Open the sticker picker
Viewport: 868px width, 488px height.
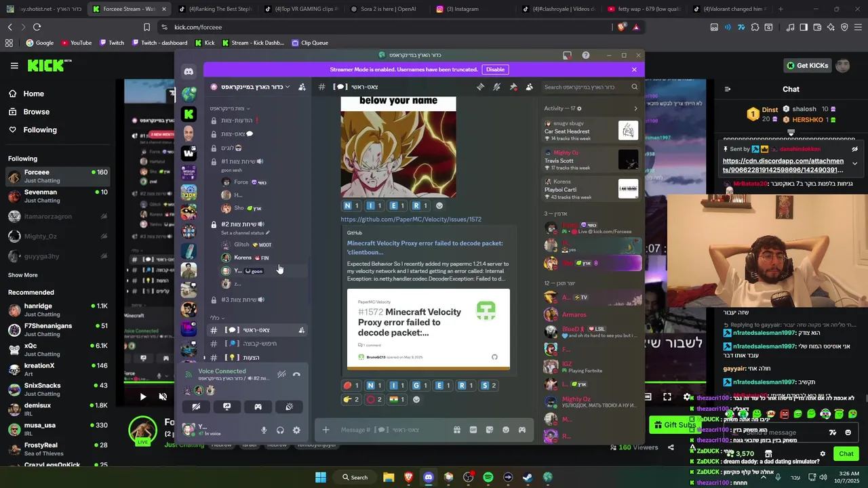[490, 430]
